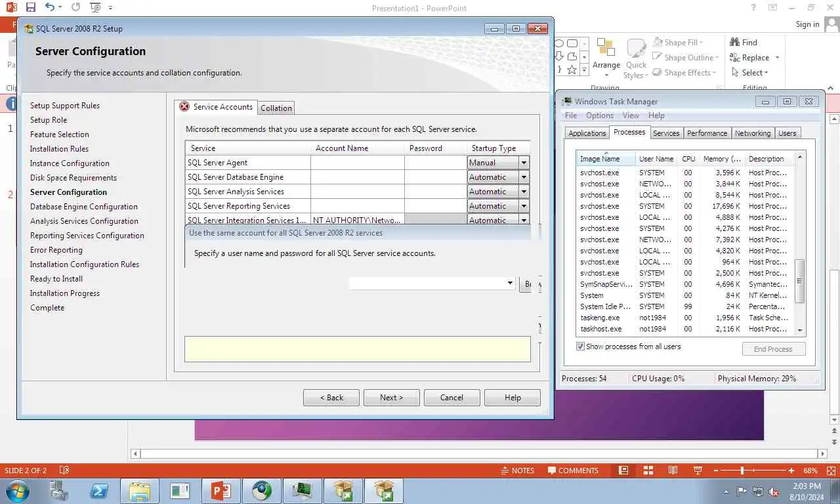Click Sign in link in PowerPoint
Viewport: 840px width, 504px height.
(x=807, y=24)
